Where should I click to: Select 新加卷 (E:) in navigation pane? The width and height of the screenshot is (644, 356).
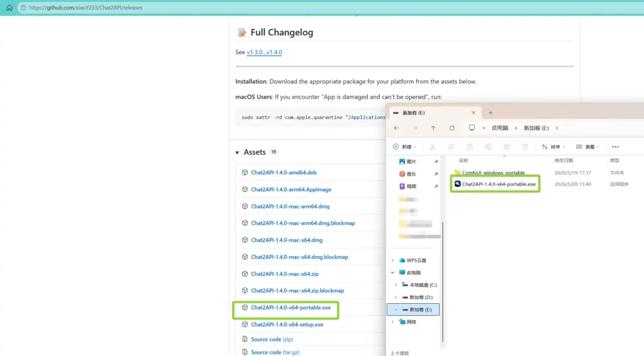(x=413, y=309)
